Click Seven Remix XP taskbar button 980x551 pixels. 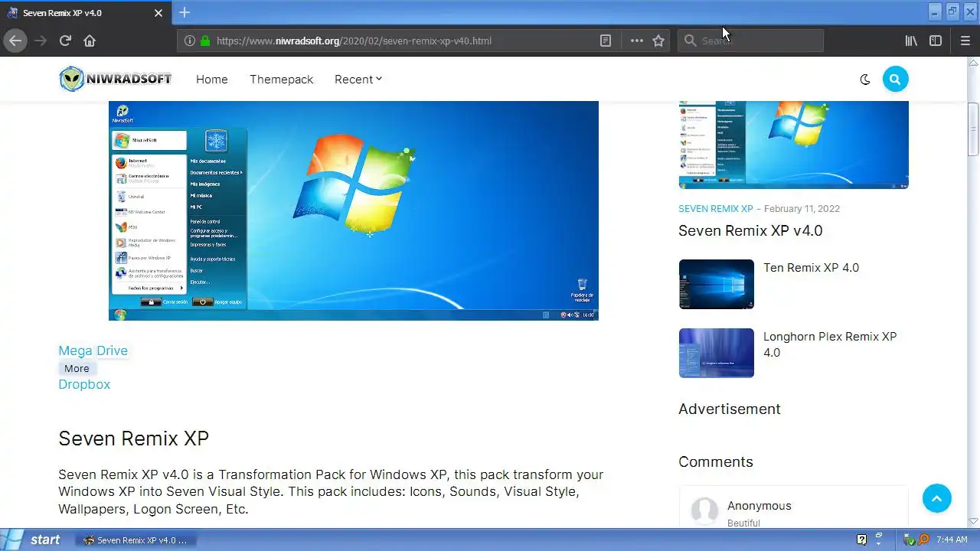click(136, 540)
